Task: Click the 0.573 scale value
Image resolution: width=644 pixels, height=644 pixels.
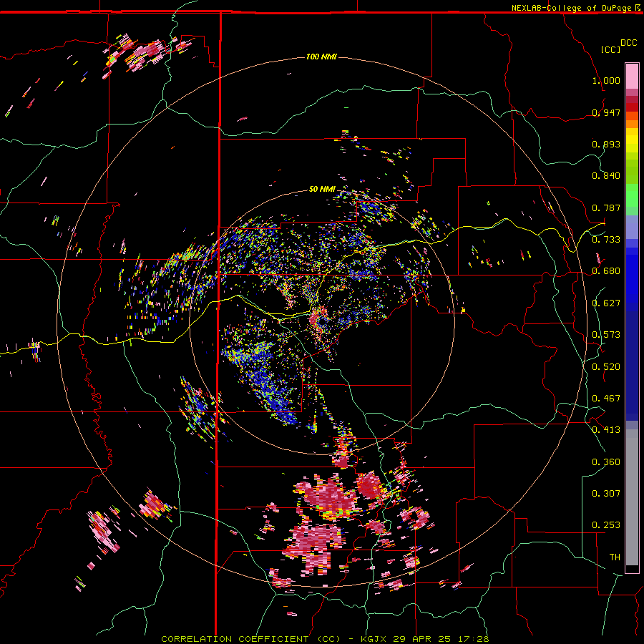Action: pyautogui.click(x=606, y=335)
